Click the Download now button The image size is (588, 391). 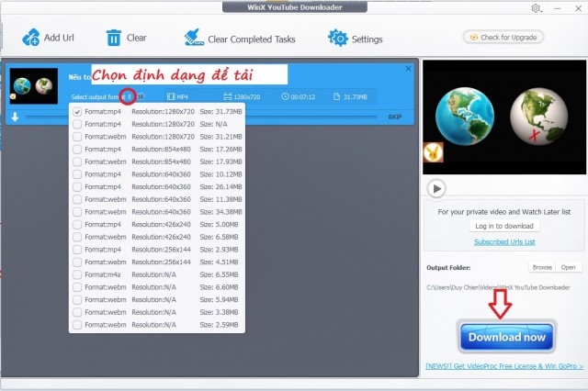coord(506,337)
